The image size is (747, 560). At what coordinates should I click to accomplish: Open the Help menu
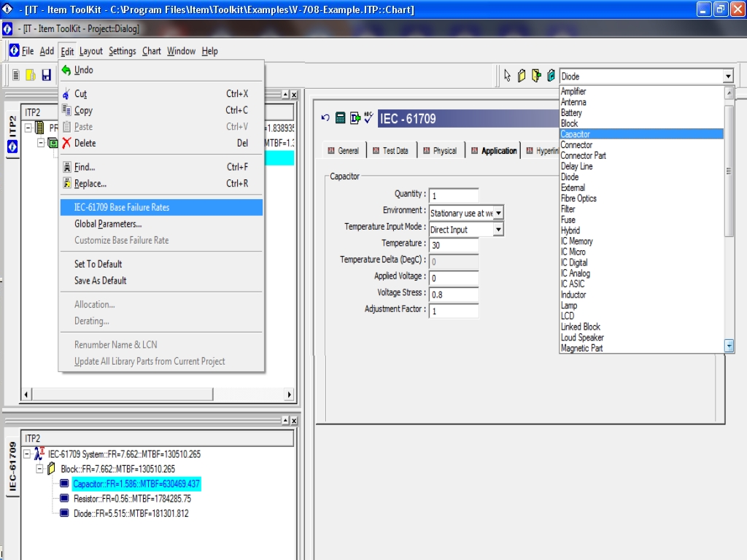coord(209,51)
